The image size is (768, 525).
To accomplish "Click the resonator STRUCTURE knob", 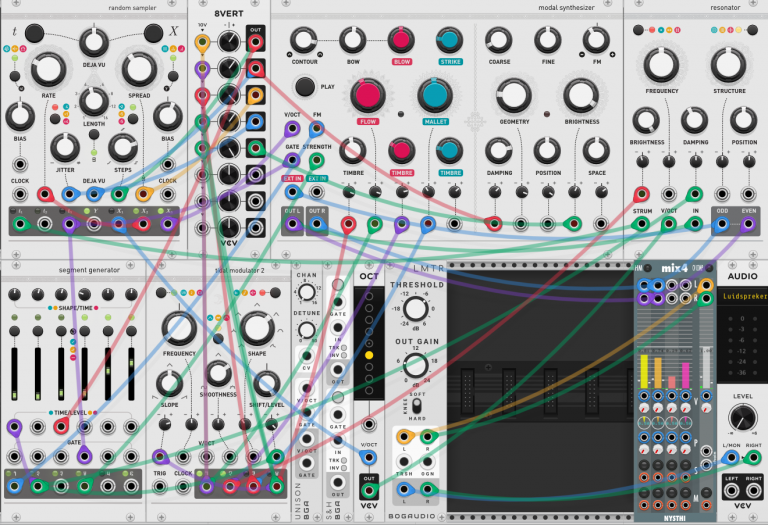I will (728, 66).
